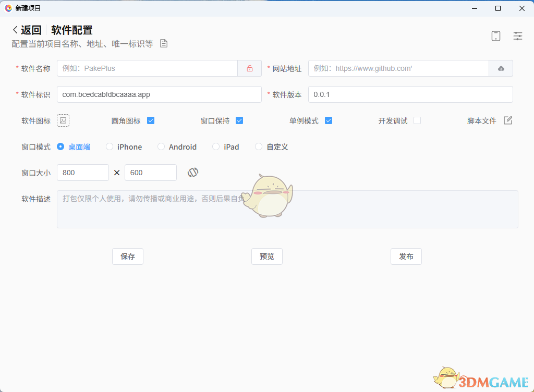
Task: Enable the 开发调试 checkbox
Action: pos(417,120)
